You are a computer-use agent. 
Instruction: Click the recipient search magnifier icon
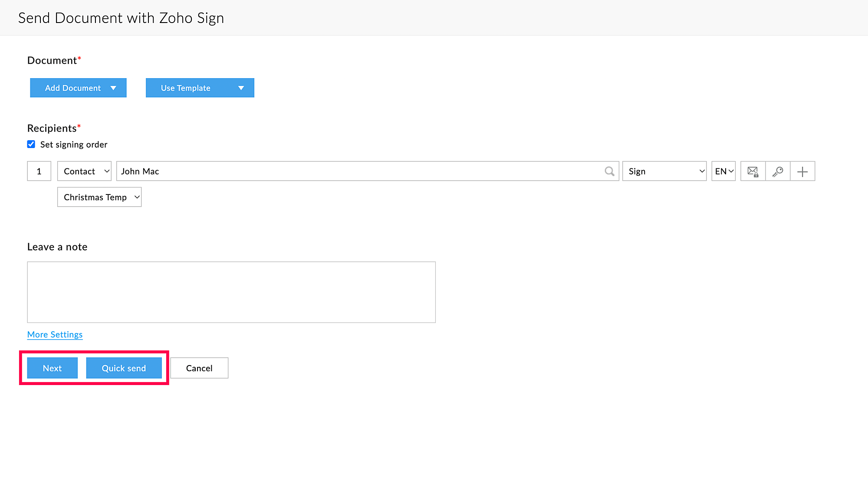[609, 171]
